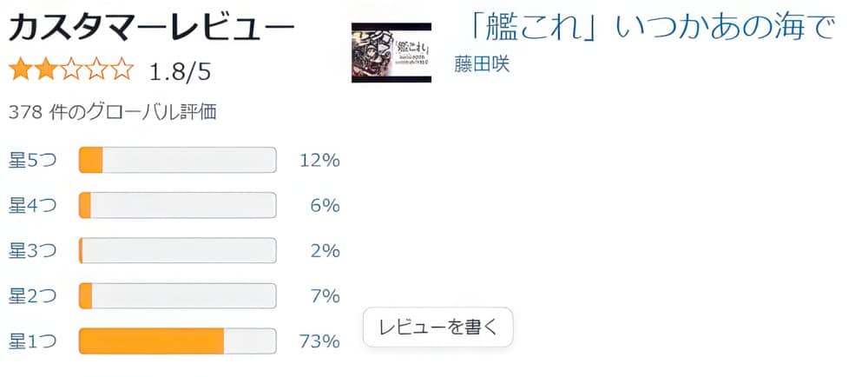Open the 「艦これ」いつかあの海で title link

tap(647, 27)
